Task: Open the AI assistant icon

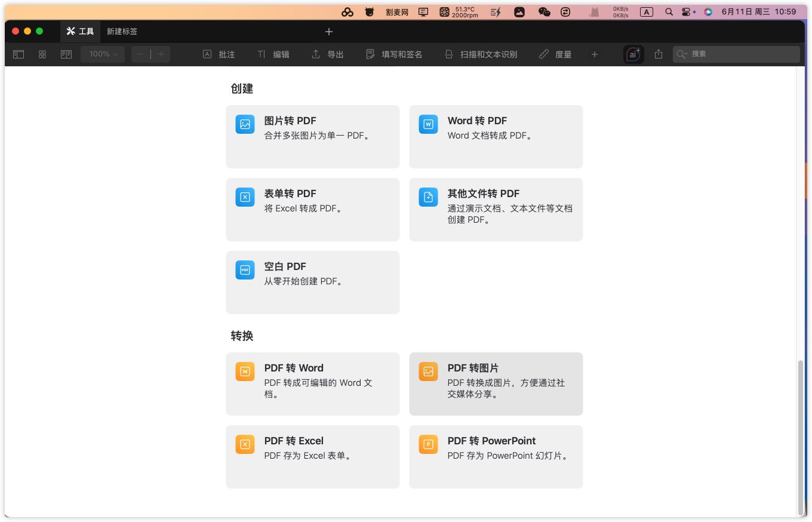Action: (633, 54)
